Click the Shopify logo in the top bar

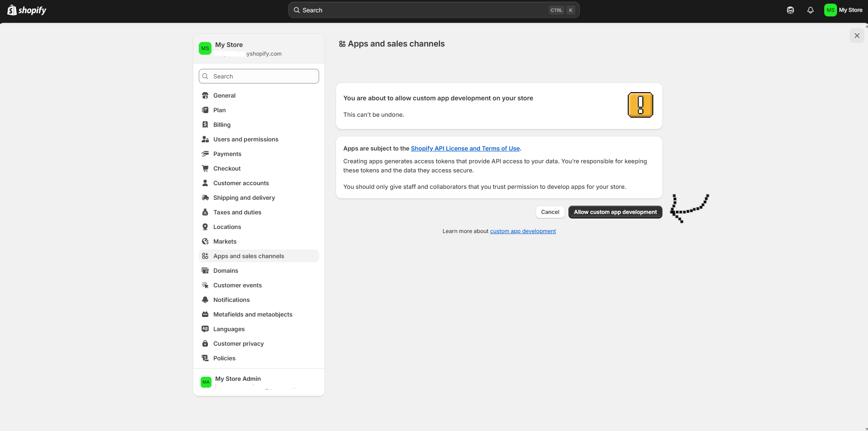click(x=27, y=10)
